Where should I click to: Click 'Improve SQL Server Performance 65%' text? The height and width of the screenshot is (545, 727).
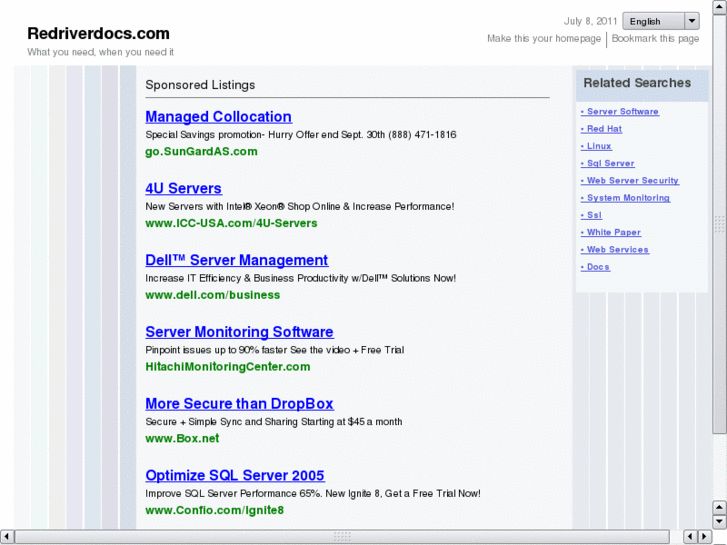(x=312, y=494)
